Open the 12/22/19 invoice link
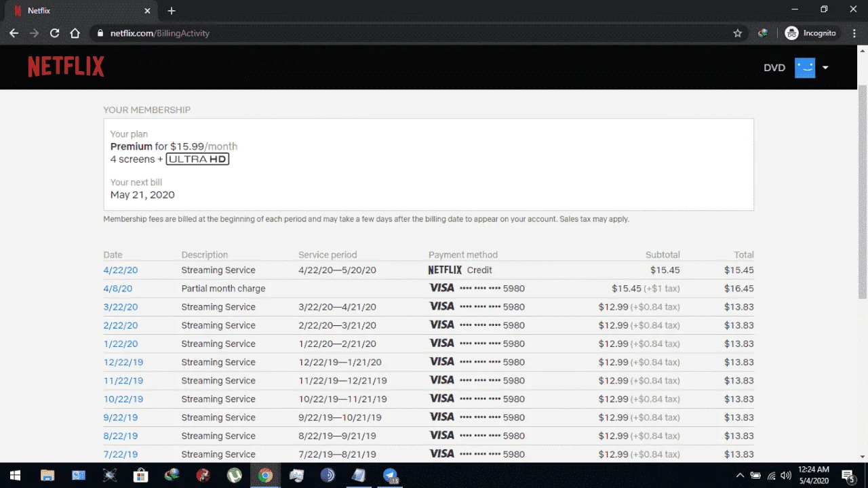868x488 pixels. pos(123,362)
